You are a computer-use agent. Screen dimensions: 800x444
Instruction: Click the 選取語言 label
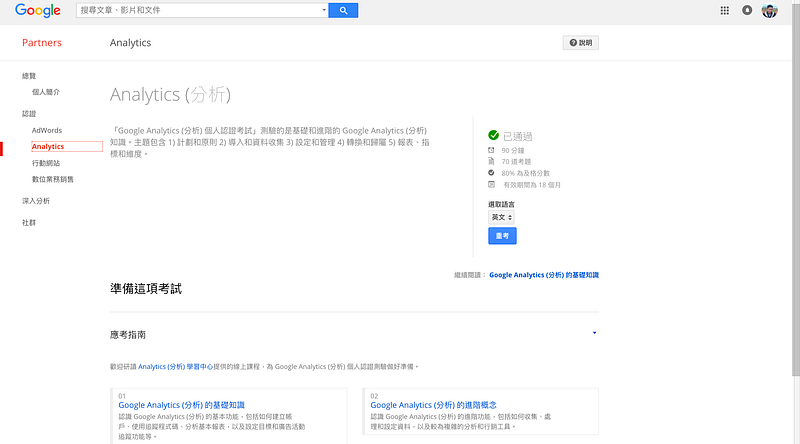click(501, 205)
